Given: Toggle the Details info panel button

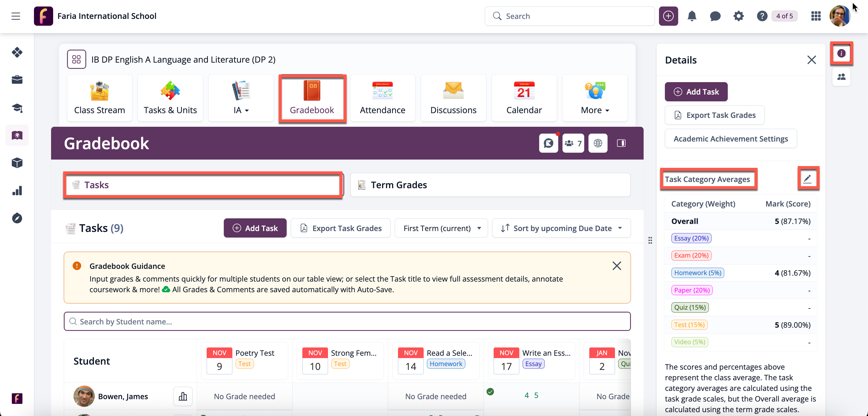Looking at the screenshot, I should (841, 53).
